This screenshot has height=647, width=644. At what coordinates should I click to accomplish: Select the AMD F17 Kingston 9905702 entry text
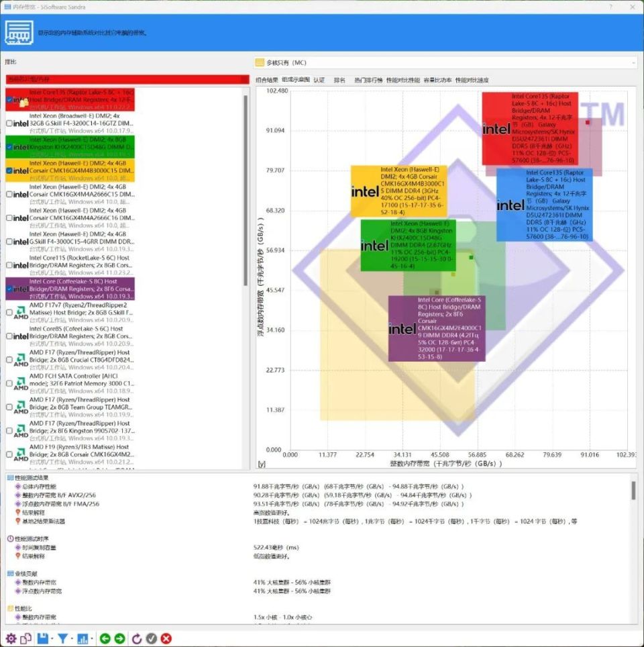click(x=81, y=431)
